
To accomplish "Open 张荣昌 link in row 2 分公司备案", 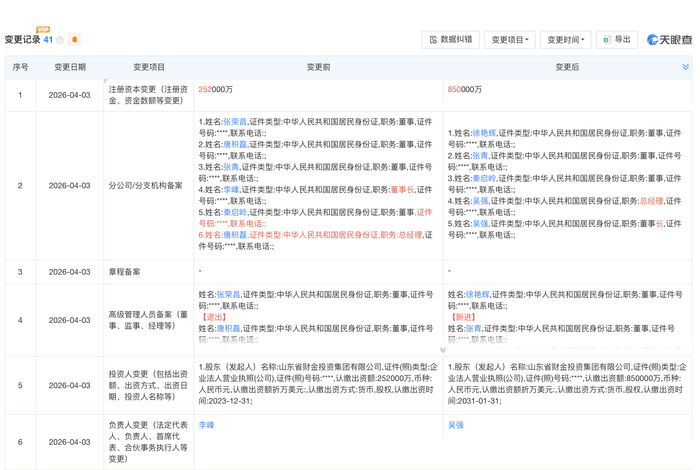I will tap(237, 121).
